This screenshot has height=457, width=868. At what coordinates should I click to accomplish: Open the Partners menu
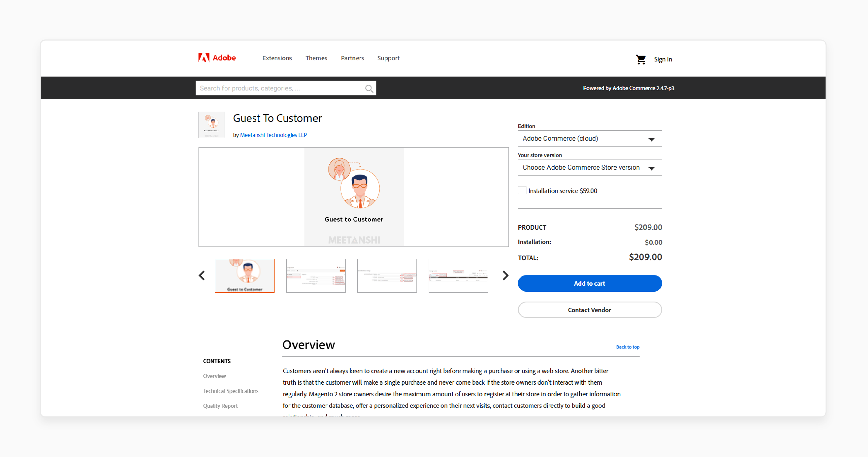coord(352,58)
